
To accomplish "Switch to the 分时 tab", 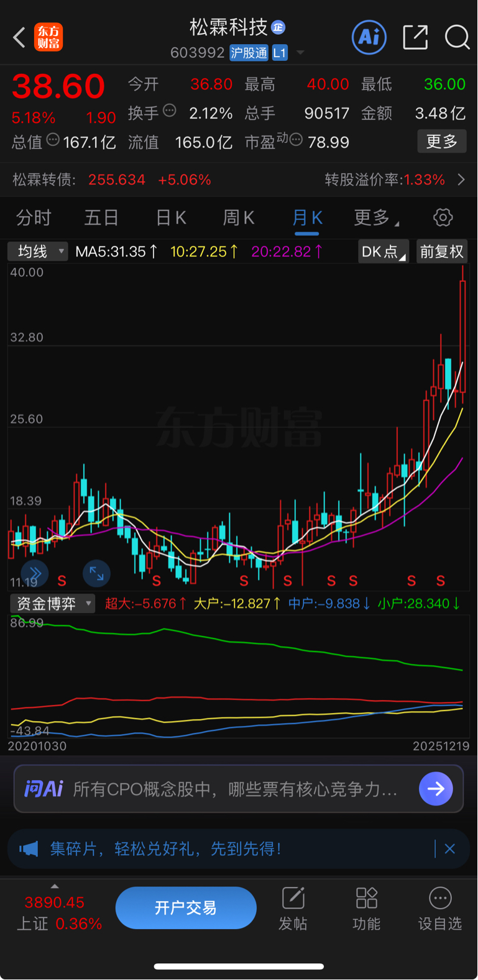I will 34,218.
